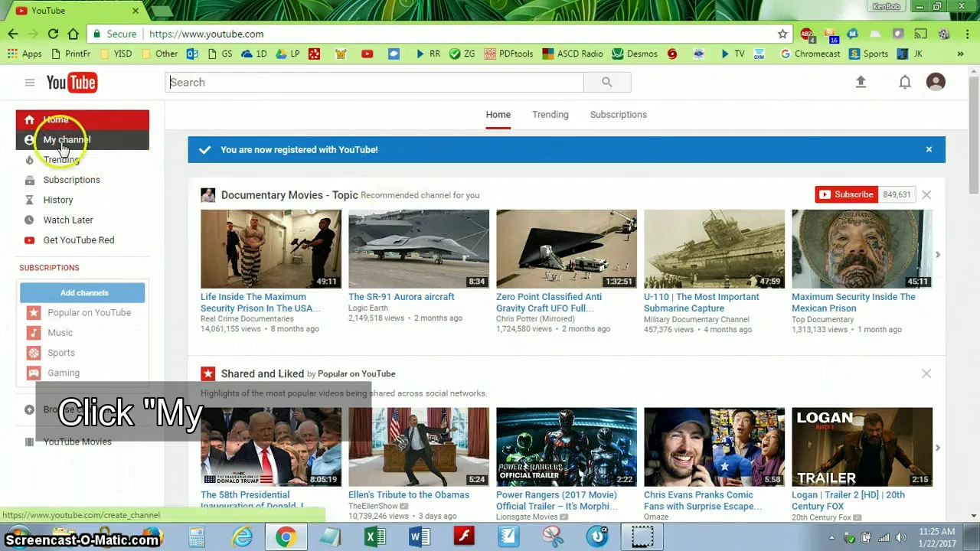The height and width of the screenshot is (551, 980).
Task: Open the U-110 submarine video thumbnail
Action: (x=714, y=249)
